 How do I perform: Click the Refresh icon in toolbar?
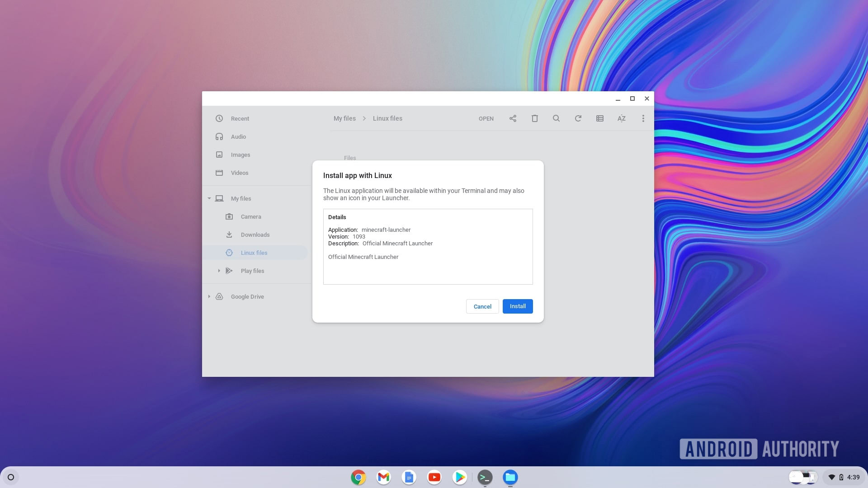coord(578,118)
